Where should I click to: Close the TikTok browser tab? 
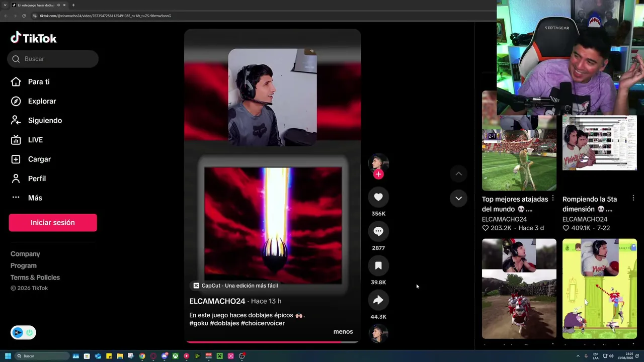64,5
